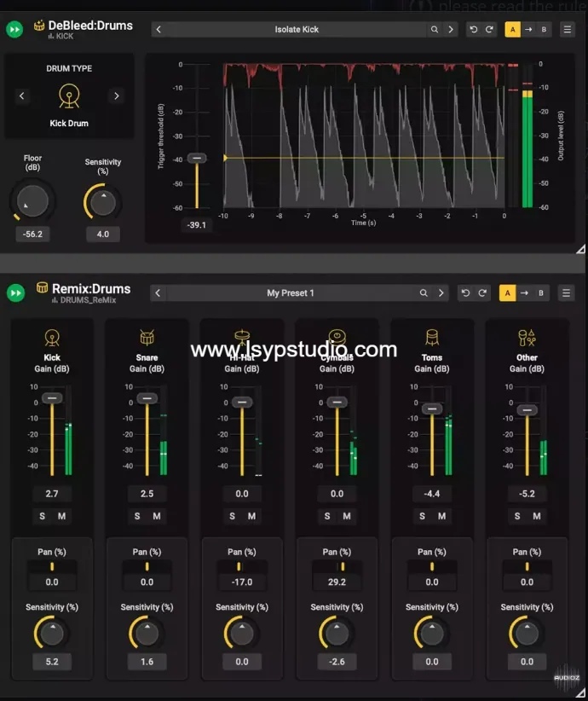
Task: Open the My Preset 1 preset list
Action: coord(291,293)
